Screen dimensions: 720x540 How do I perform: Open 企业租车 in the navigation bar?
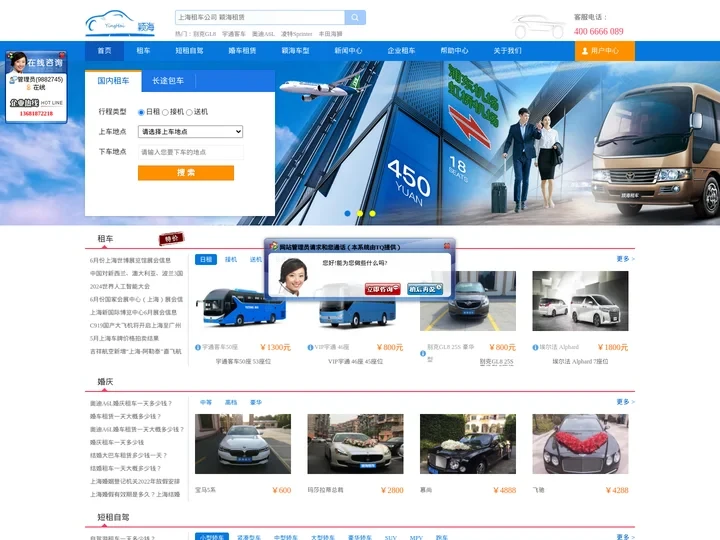pos(401,51)
